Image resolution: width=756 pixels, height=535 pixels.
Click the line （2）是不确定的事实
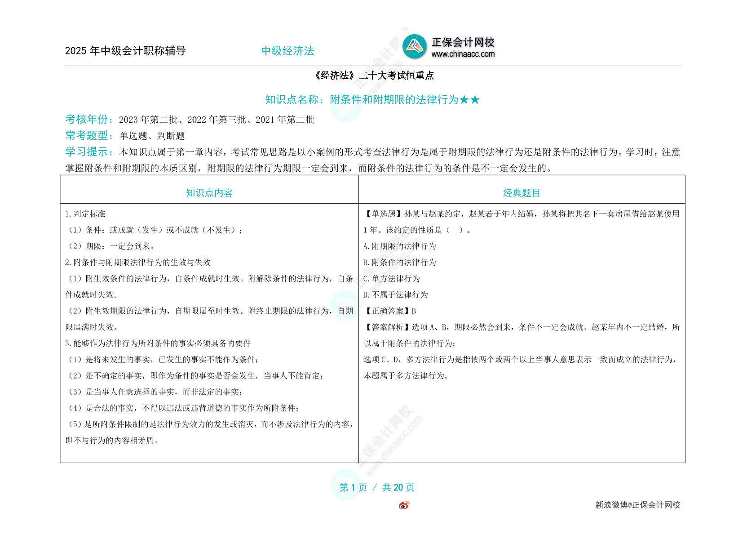(x=195, y=376)
